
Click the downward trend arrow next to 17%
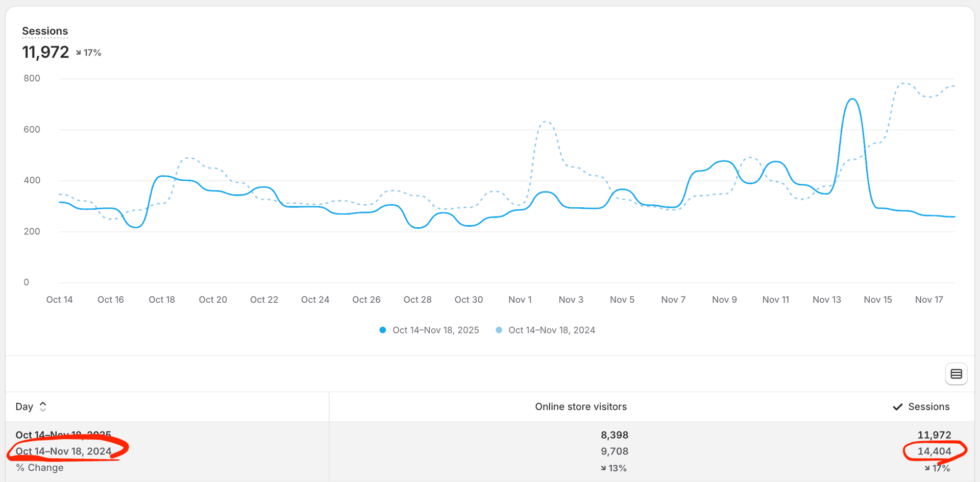78,52
